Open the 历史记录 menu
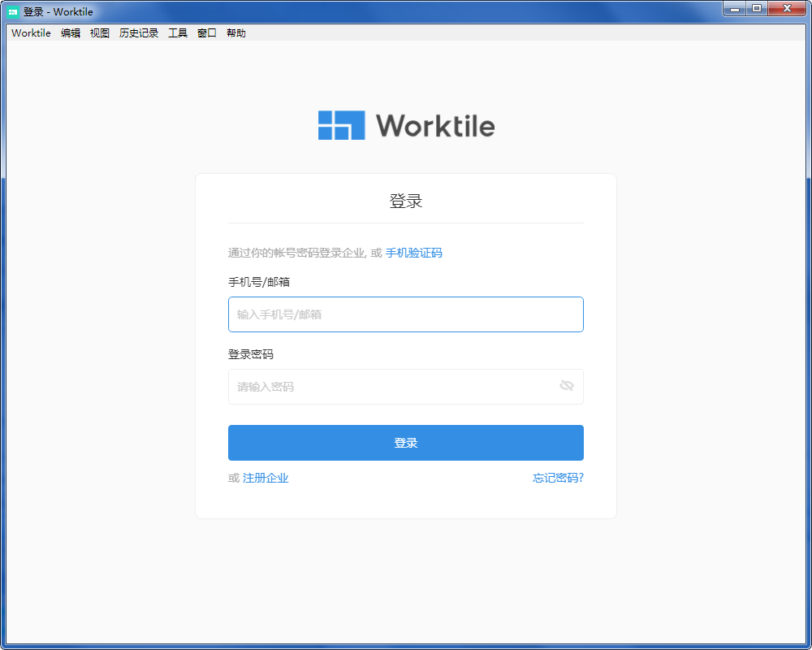The width and height of the screenshot is (812, 650). pyautogui.click(x=138, y=33)
